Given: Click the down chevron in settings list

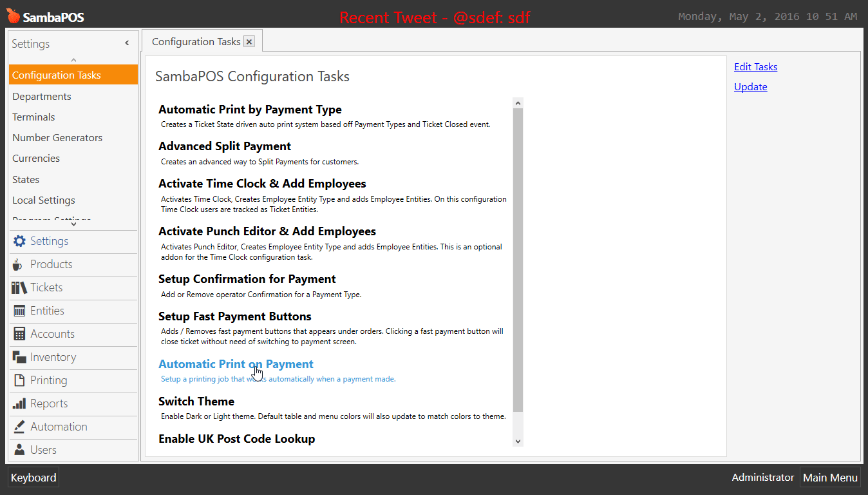Looking at the screenshot, I should 73,224.
